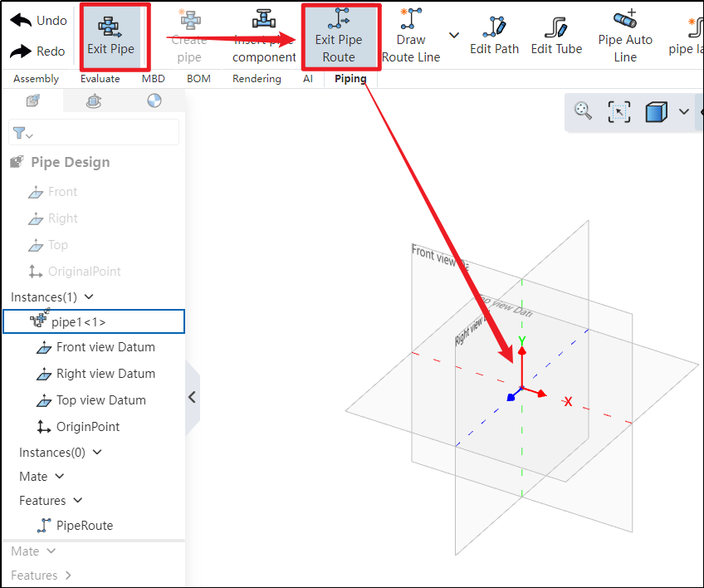Collapse the Instances(1) tree section
The height and width of the screenshot is (588, 704).
[x=90, y=296]
